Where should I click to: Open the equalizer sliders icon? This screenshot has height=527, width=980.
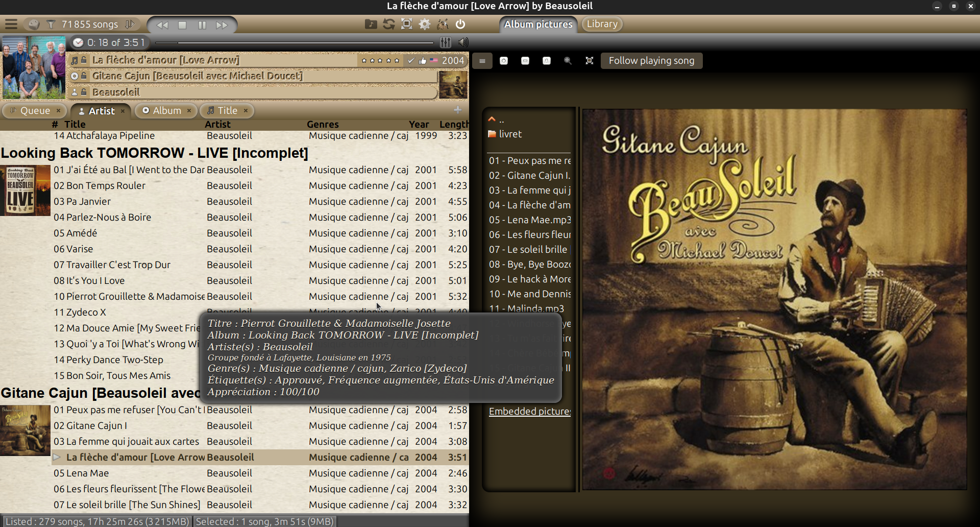(x=446, y=42)
